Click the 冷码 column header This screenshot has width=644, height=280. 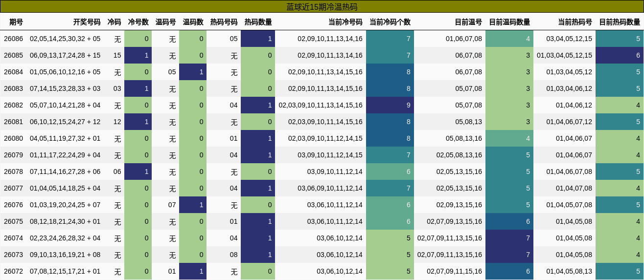click(114, 22)
